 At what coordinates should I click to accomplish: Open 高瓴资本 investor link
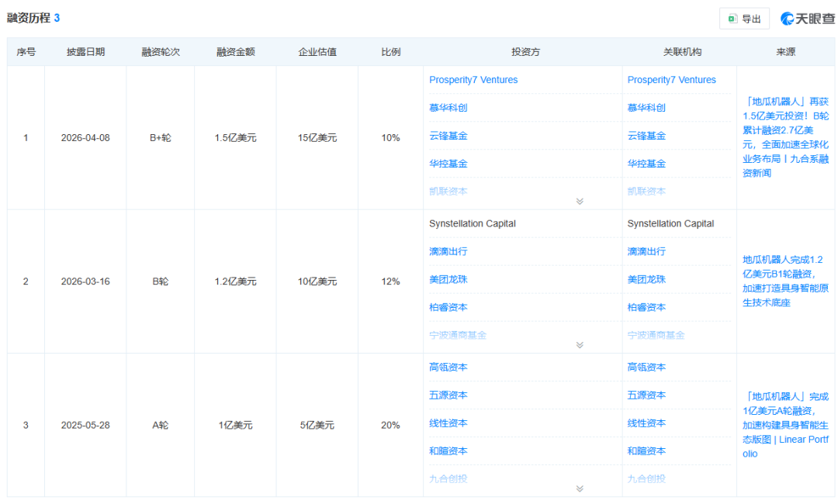click(x=448, y=367)
